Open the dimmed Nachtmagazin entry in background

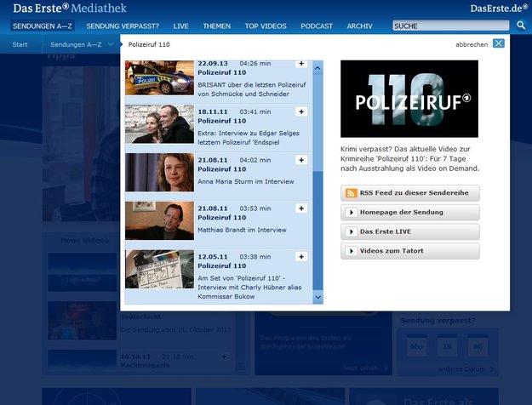tap(145, 365)
